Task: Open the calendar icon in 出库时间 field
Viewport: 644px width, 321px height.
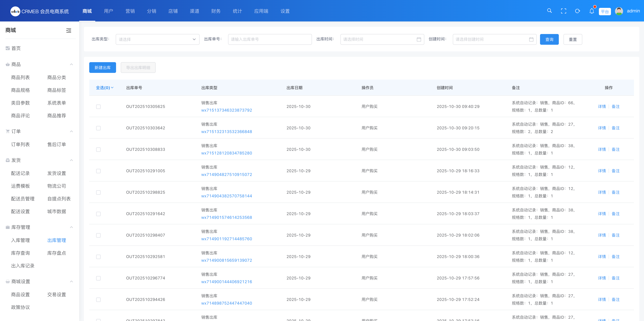Action: pyautogui.click(x=419, y=40)
